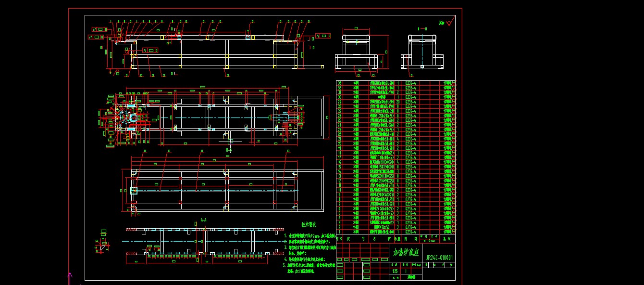Select drawing number JR24C-010001
Viewport: 644px width, 285px height.
[x=440, y=257]
